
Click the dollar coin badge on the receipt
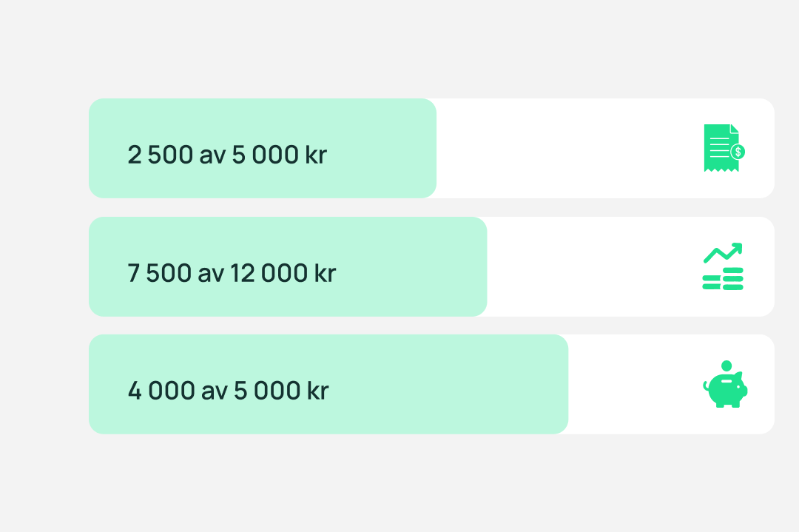[738, 152]
